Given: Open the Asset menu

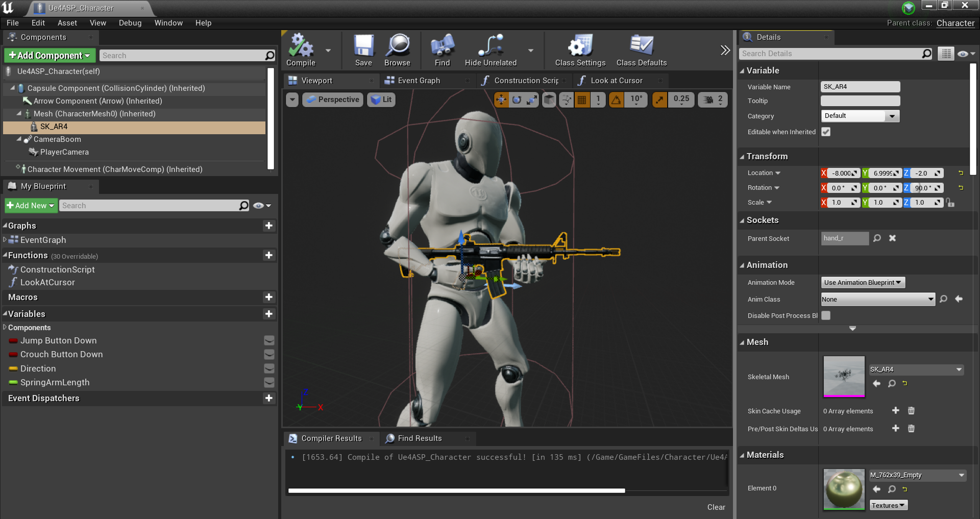Looking at the screenshot, I should [x=67, y=22].
